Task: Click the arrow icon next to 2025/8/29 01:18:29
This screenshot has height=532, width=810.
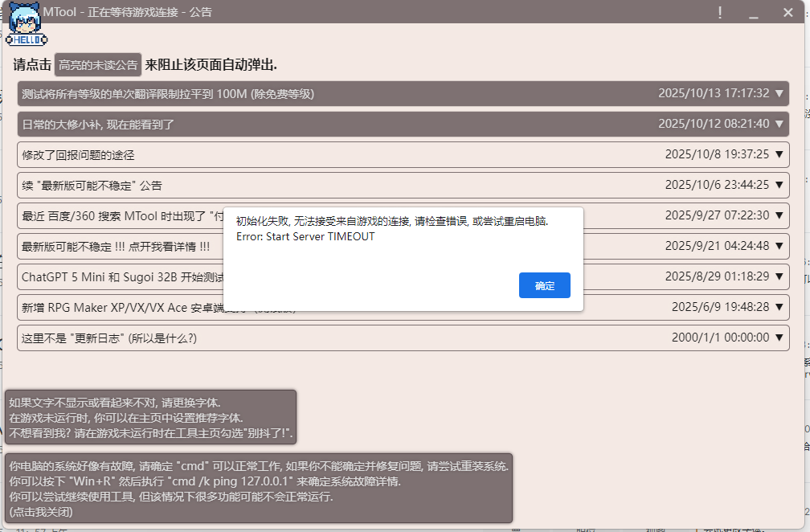Action: (x=779, y=276)
